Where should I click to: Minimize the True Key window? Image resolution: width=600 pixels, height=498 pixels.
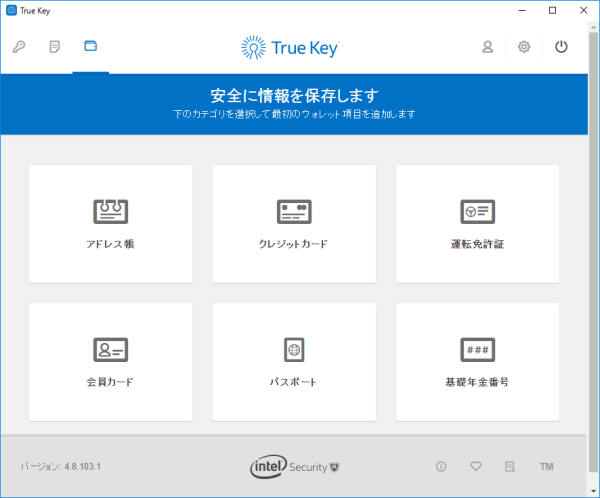[x=522, y=10]
